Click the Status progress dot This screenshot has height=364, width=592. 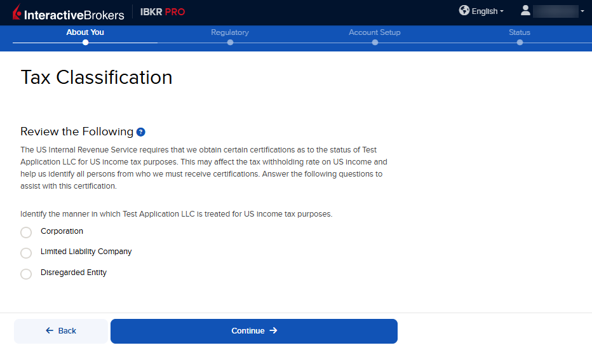tap(520, 43)
